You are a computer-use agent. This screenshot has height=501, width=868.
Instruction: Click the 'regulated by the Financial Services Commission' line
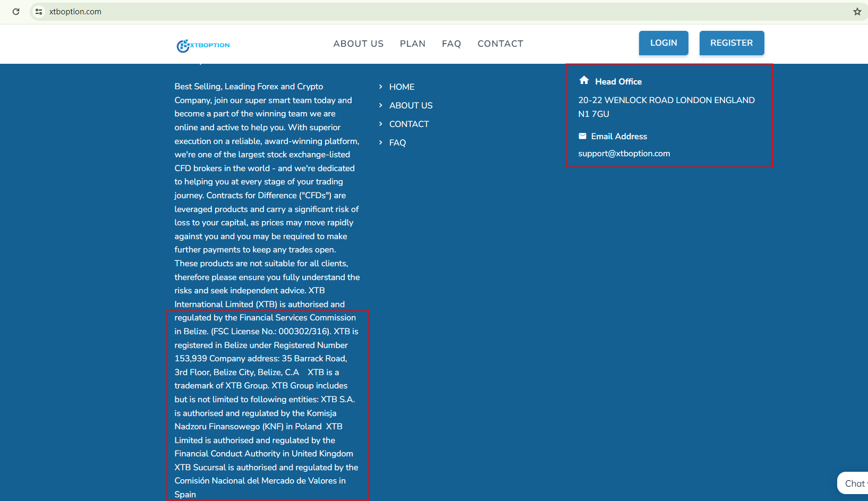point(265,318)
